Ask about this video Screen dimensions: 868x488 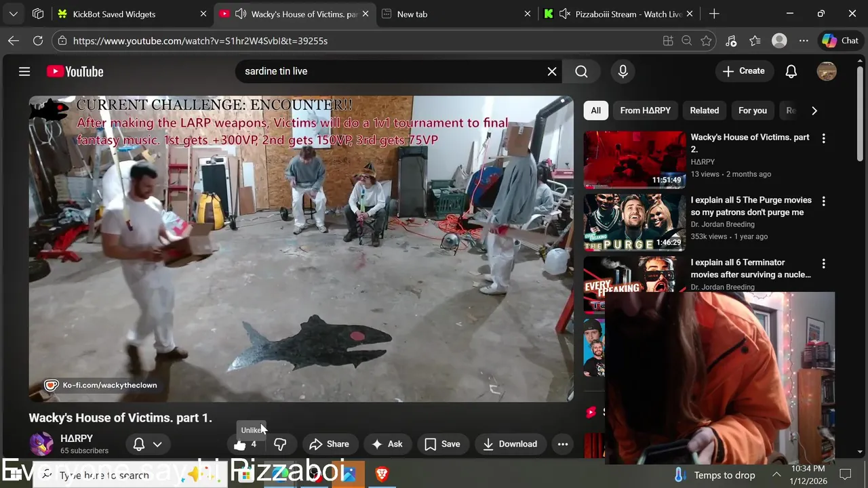(x=387, y=445)
